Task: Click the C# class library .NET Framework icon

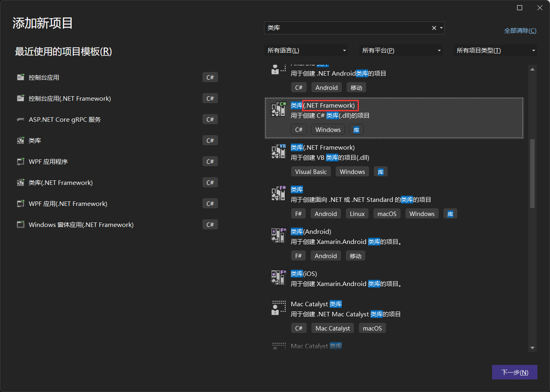Action: pos(278,110)
